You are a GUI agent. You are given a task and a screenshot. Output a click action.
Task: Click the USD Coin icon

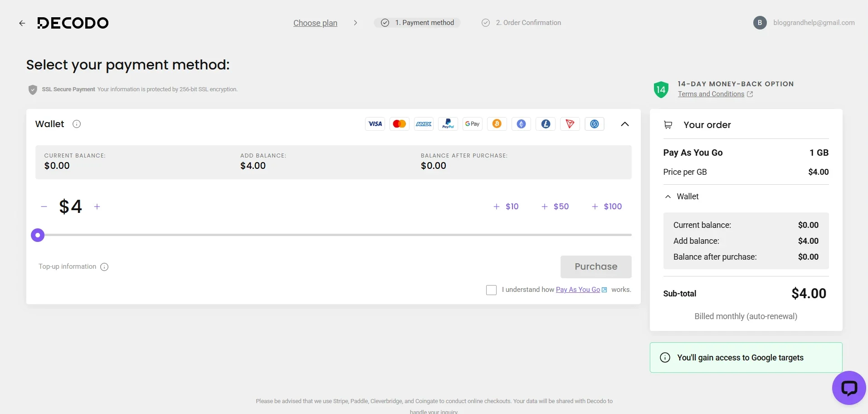pyautogui.click(x=595, y=124)
